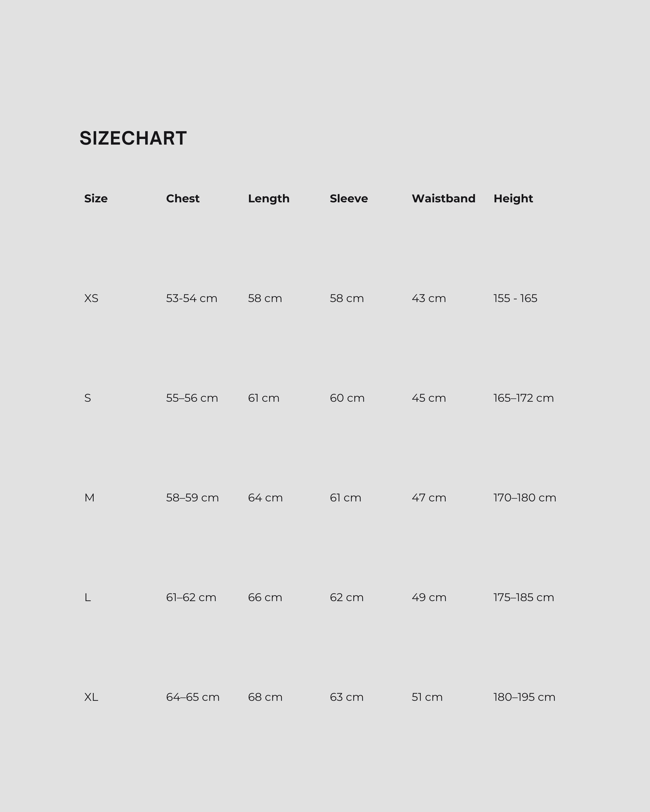Select the Height column header
The width and height of the screenshot is (650, 812).
coord(513,199)
